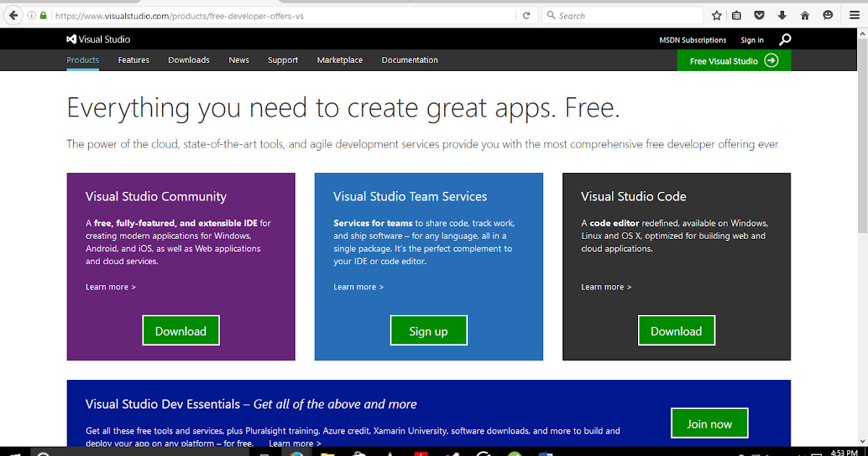Learn more about Visual Studio Code
This screenshot has width=868, height=456.
click(x=605, y=287)
